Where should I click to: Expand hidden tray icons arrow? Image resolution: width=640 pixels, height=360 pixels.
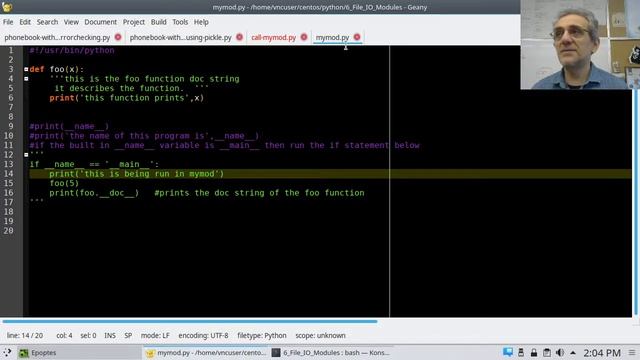click(x=573, y=353)
